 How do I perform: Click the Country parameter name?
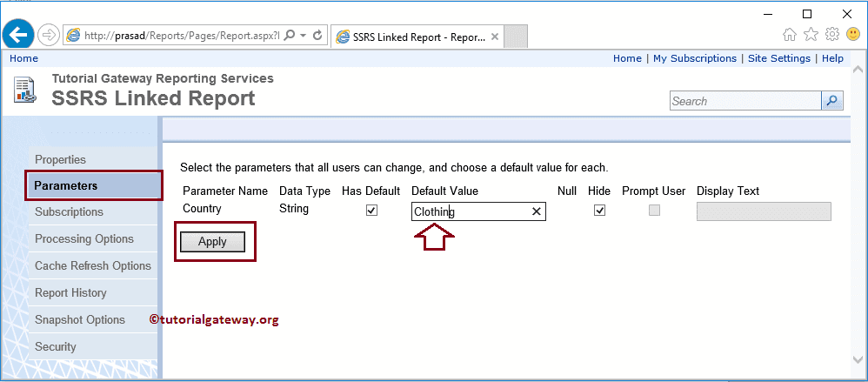202,209
